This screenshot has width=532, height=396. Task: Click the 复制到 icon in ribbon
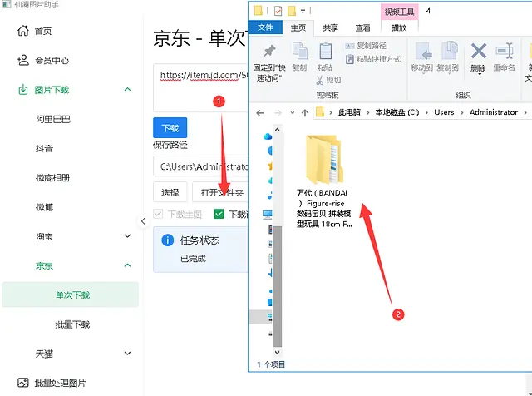point(449,51)
